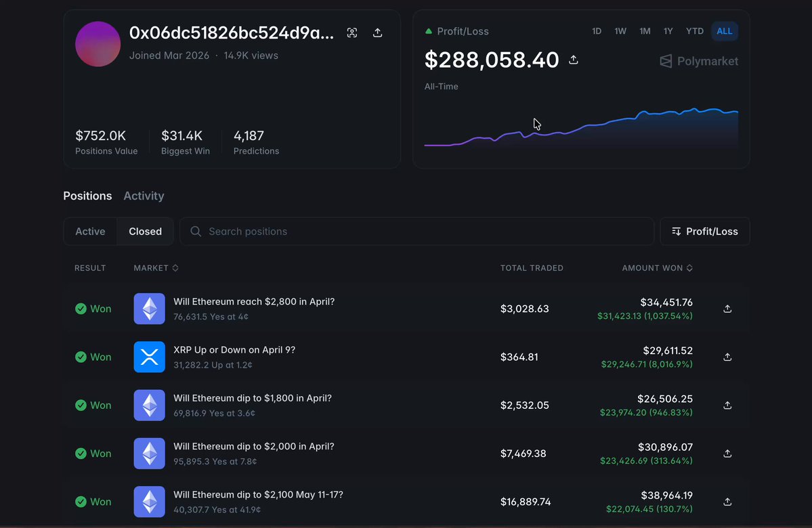Viewport: 812px width, 528px height.
Task: Share the $288,058.40 profit figure
Action: [573, 60]
